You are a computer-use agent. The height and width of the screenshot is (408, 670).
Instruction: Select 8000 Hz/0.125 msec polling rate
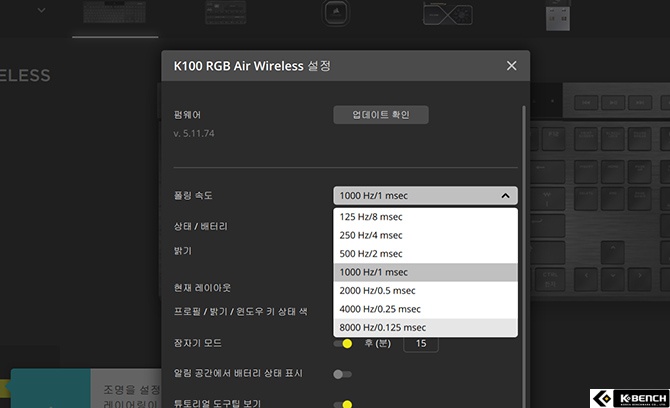pos(425,327)
